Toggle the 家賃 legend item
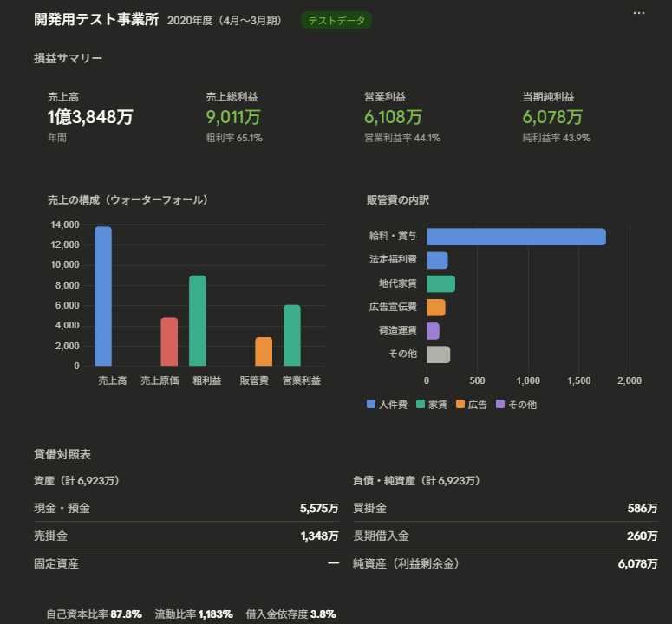 coord(431,405)
